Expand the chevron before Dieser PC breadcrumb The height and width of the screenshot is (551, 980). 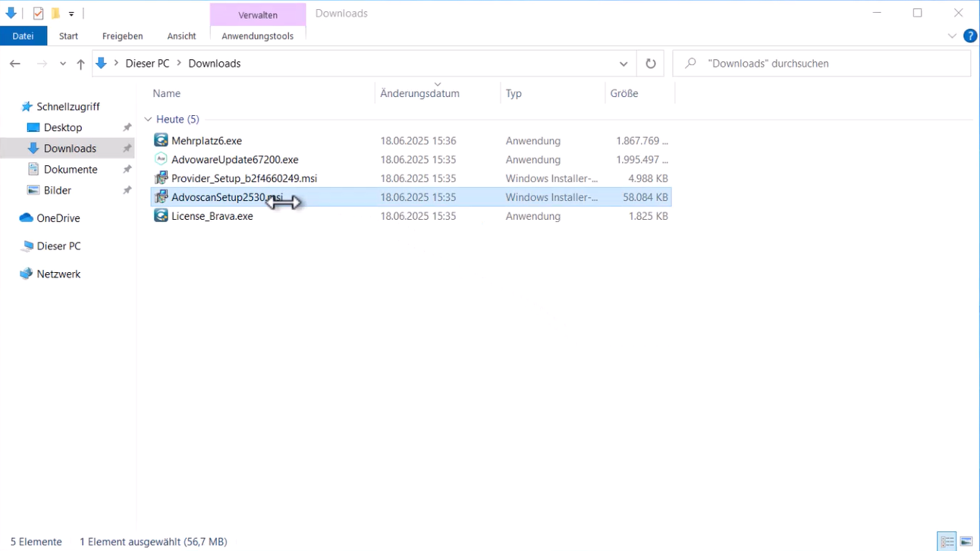click(x=116, y=64)
